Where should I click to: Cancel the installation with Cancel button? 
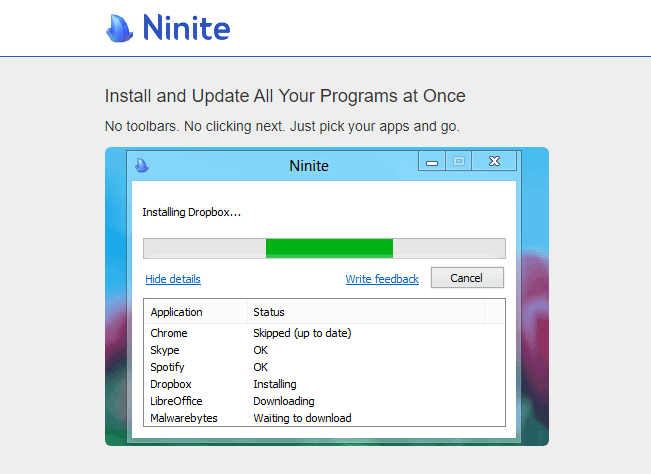(x=467, y=278)
